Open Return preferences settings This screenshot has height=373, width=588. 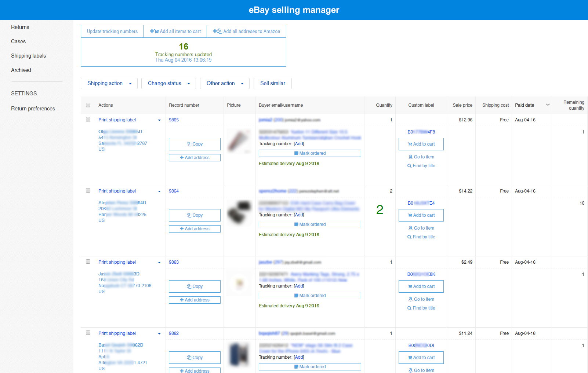[33, 109]
